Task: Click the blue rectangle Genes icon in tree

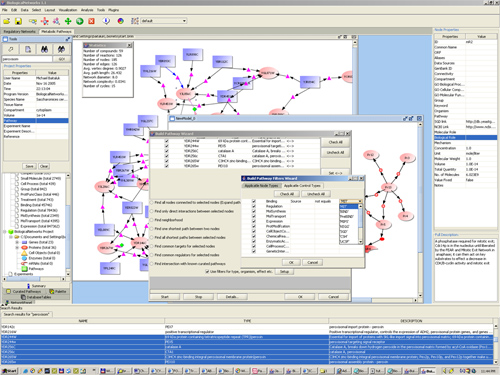Action: (x=24, y=242)
